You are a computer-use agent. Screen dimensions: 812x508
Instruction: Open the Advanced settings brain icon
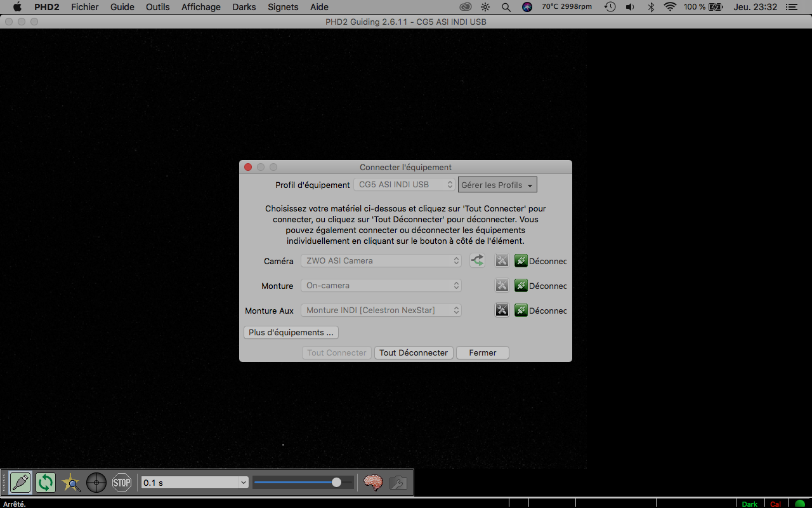[374, 483]
